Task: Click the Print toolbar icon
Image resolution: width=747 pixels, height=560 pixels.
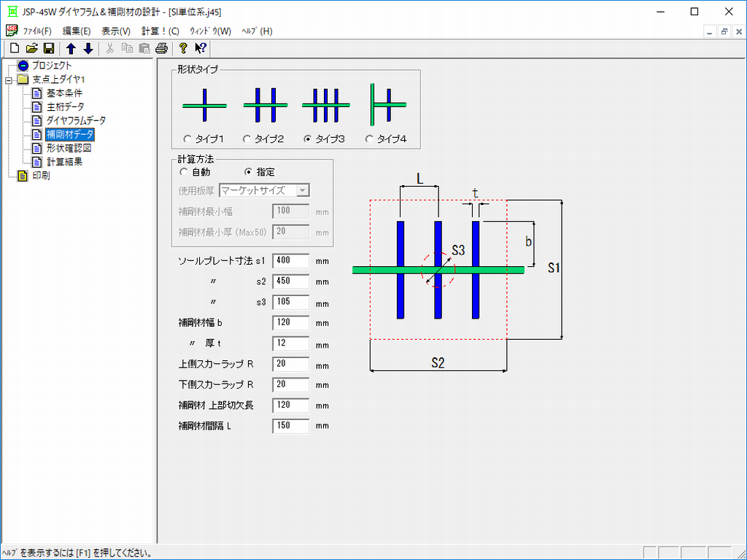Action: (162, 49)
